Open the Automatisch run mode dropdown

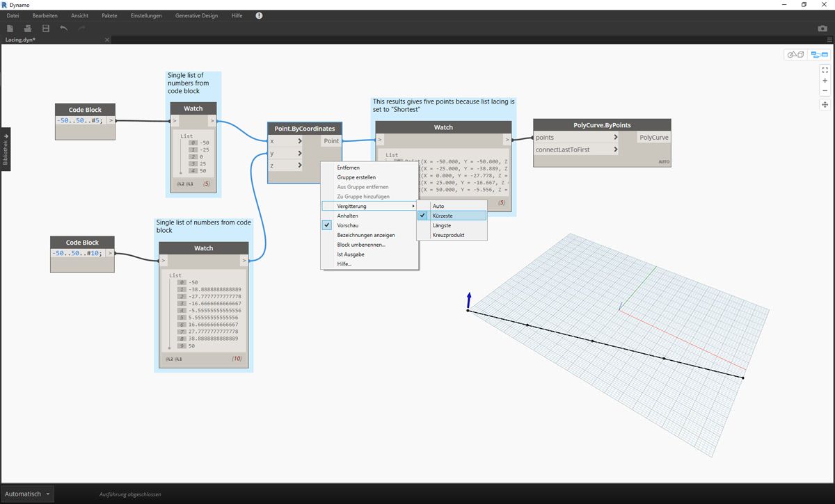coord(28,494)
